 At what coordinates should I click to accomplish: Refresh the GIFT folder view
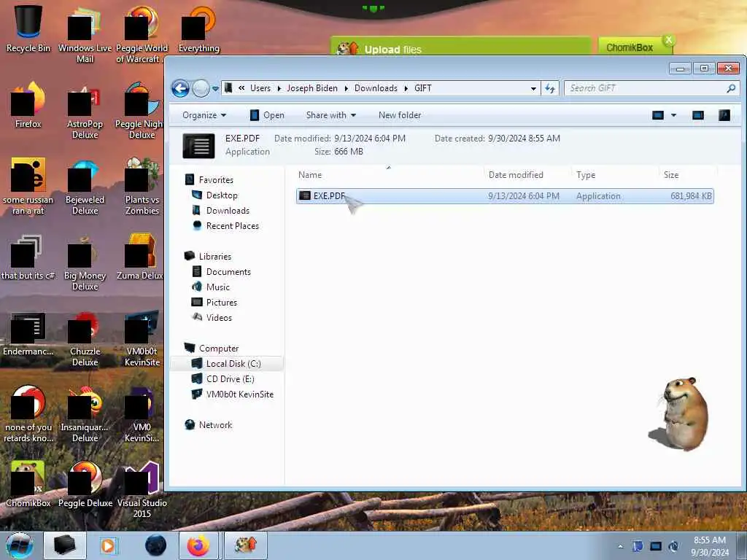(x=550, y=88)
